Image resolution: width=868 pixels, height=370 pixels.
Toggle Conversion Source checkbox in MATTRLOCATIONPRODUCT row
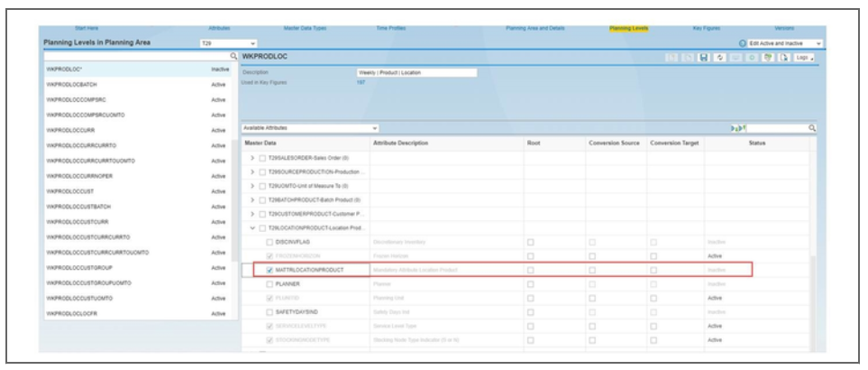[x=592, y=270]
